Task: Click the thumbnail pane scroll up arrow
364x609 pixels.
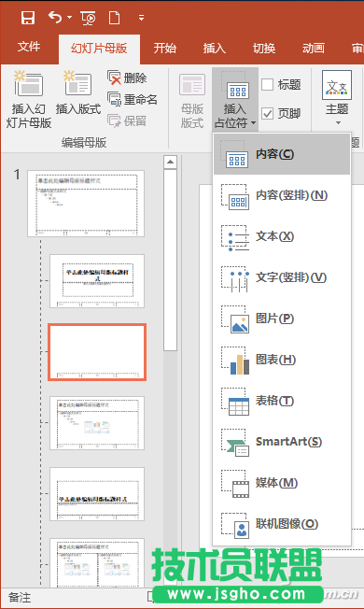Action: 170,162
